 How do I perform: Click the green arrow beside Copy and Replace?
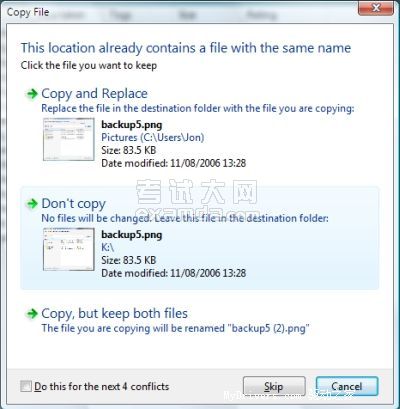32,94
